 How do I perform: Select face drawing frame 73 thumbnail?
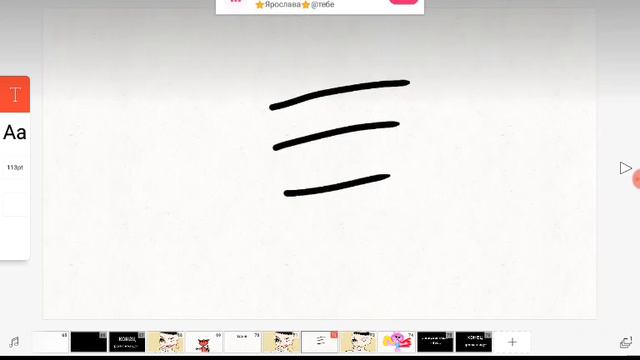tap(358, 342)
